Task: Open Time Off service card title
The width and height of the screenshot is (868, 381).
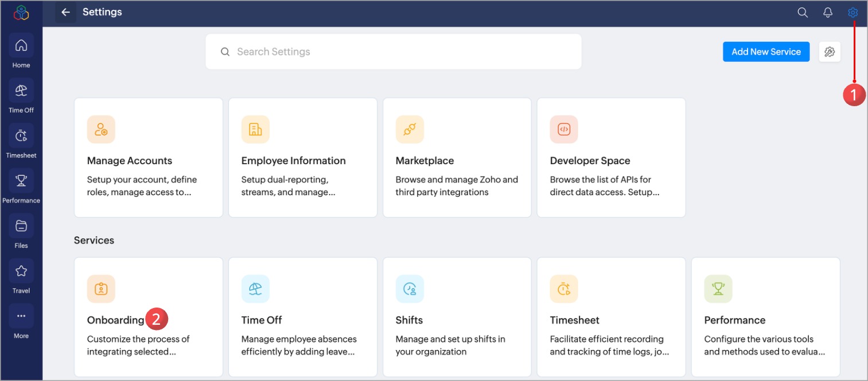Action: click(x=262, y=320)
